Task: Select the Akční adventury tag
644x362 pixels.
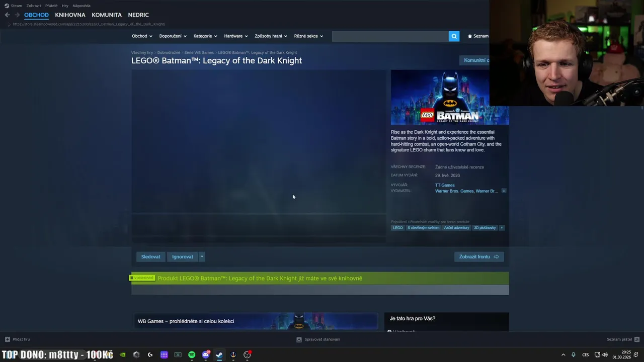Action: [x=456, y=228]
